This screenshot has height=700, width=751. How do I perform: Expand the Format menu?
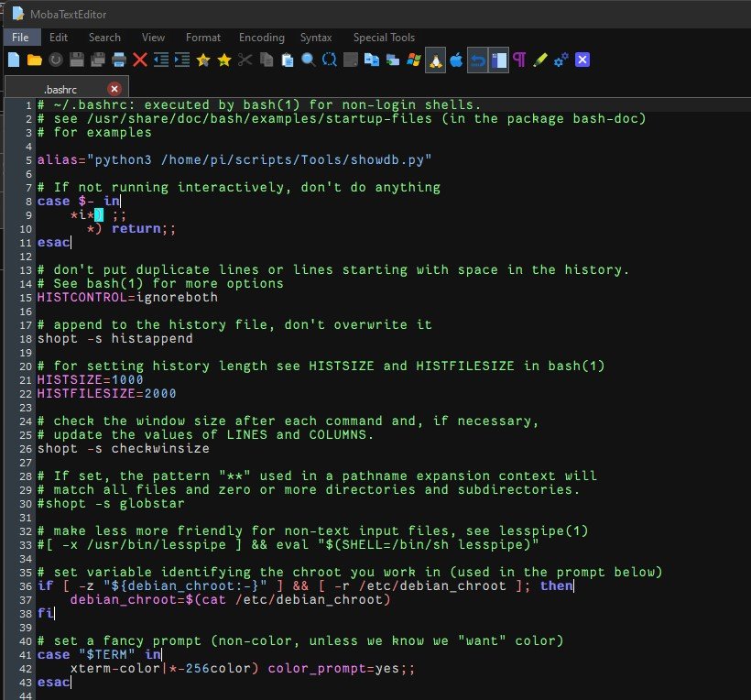point(202,38)
